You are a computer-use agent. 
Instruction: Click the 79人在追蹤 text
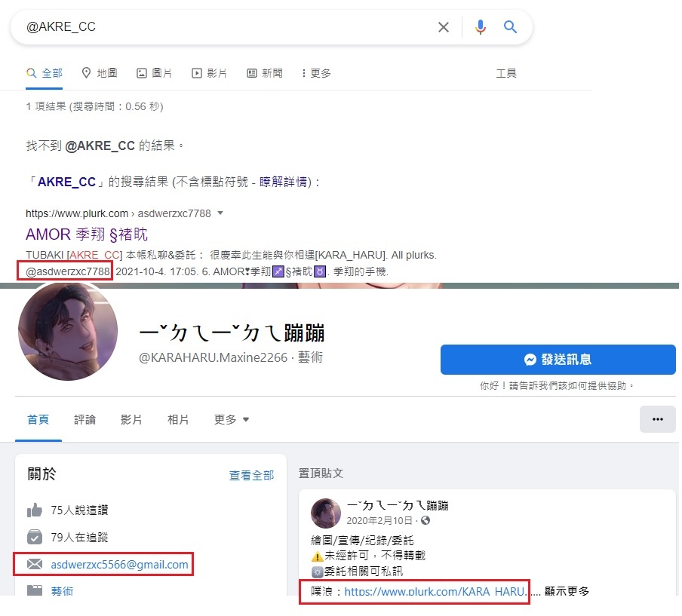tap(80, 538)
